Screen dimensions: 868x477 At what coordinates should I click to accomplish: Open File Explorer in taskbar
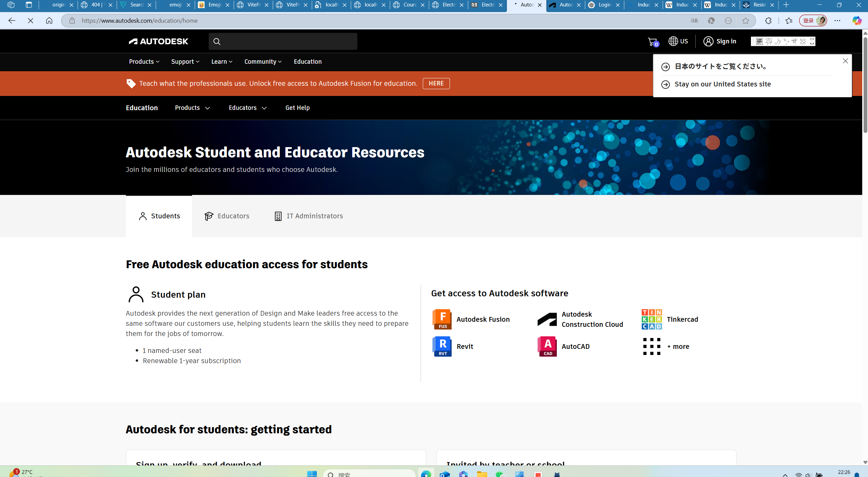click(x=482, y=474)
